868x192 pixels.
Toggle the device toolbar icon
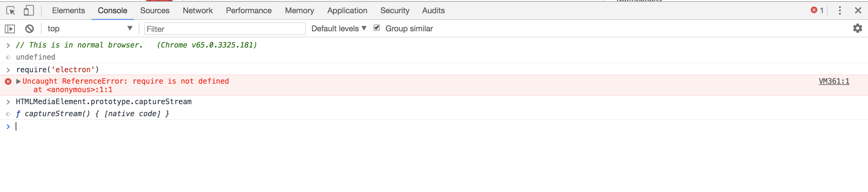pyautogui.click(x=29, y=11)
